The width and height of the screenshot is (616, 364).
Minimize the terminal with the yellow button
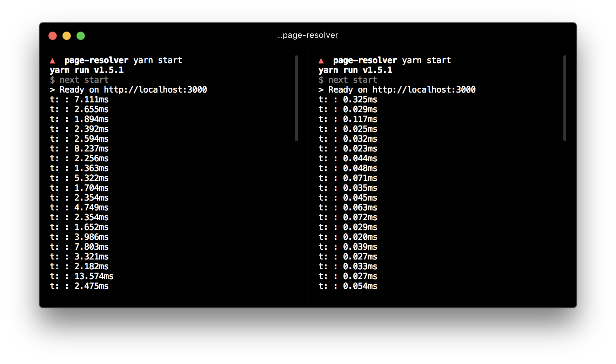[x=67, y=36]
